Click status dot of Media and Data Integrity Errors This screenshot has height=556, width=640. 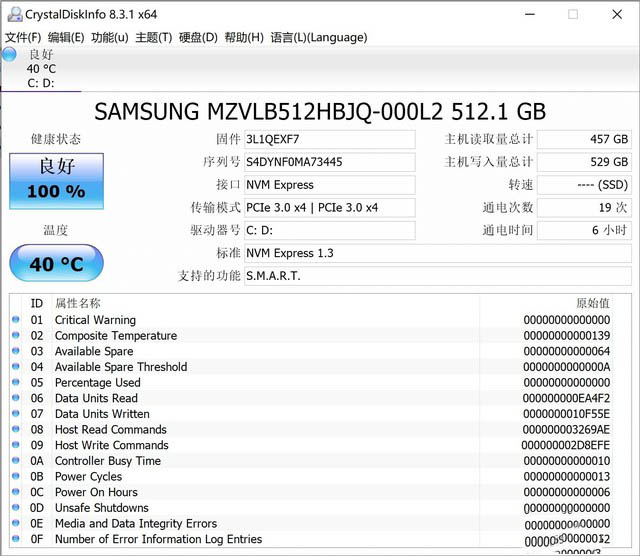(x=16, y=523)
